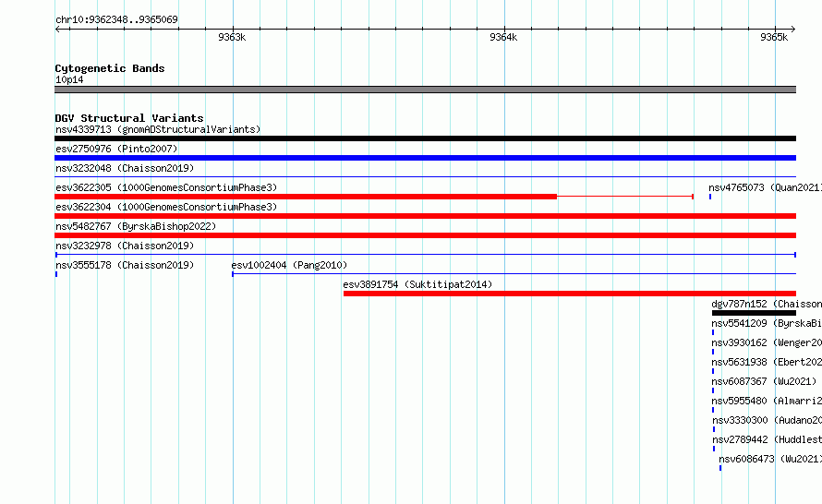Click esv3891754 (Suktitipat2014) label

click(x=417, y=284)
